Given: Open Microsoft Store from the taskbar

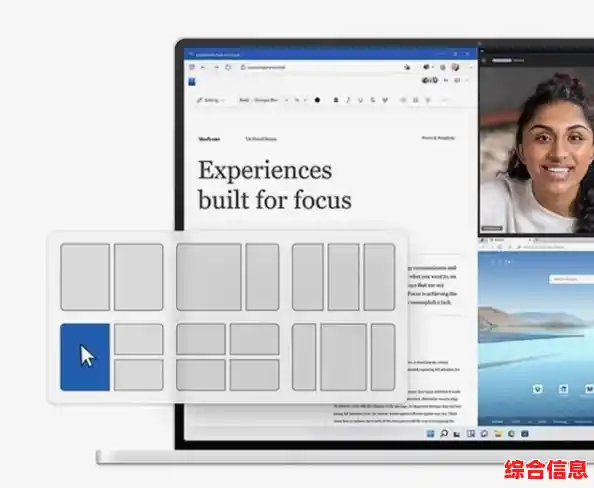Looking at the screenshot, I should coord(525,433).
